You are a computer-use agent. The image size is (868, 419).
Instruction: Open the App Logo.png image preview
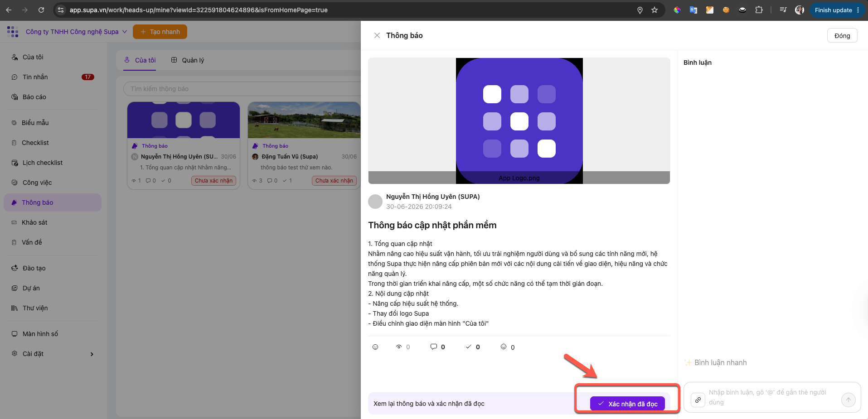pos(519,120)
